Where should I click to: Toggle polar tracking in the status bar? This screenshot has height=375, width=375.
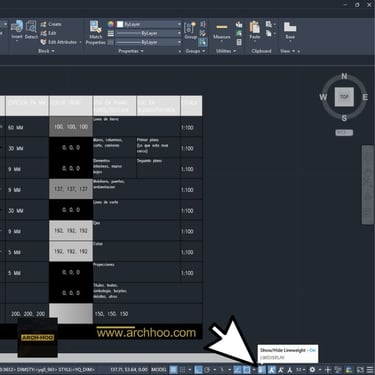207,369
